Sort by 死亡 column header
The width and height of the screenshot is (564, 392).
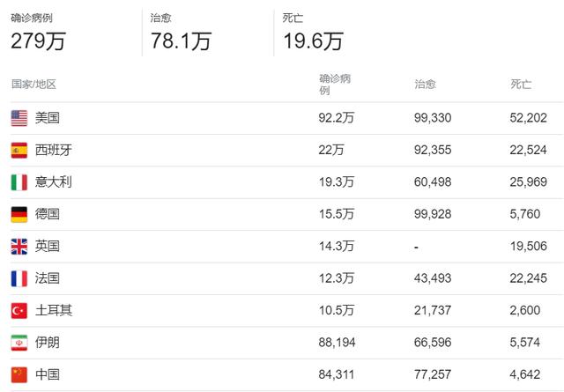(521, 85)
